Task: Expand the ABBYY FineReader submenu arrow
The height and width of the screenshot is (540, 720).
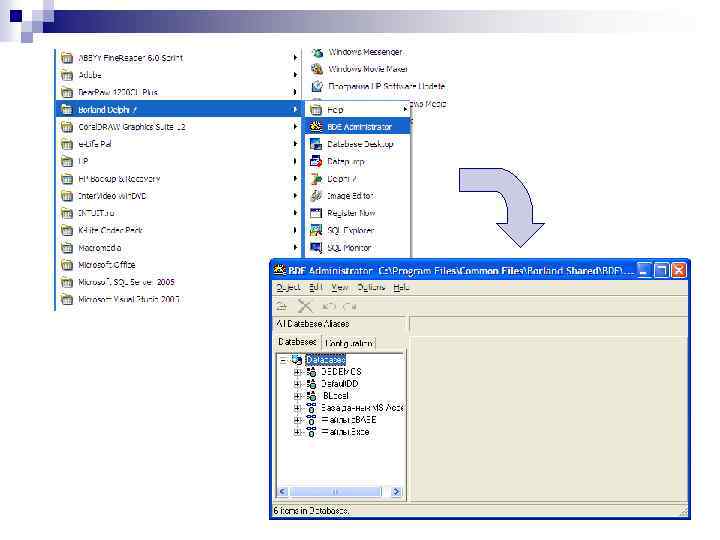Action: click(295, 58)
